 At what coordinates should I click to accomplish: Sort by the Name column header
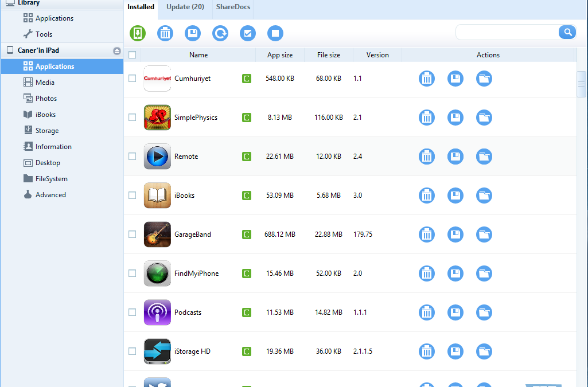click(x=198, y=55)
